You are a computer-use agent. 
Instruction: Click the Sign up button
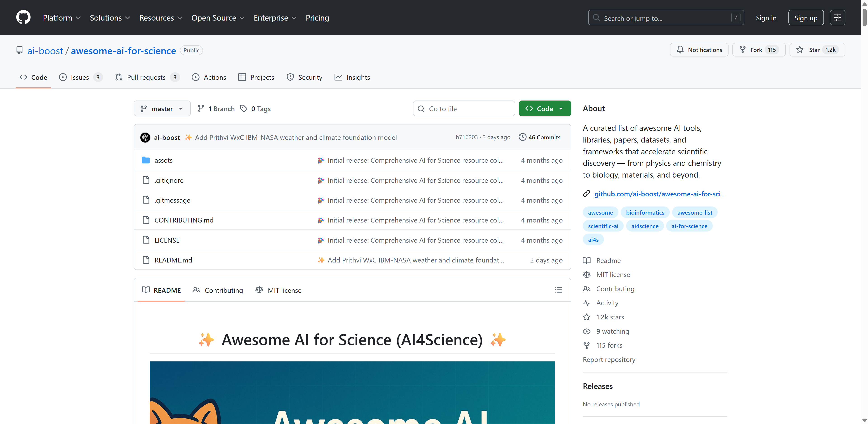pos(806,18)
